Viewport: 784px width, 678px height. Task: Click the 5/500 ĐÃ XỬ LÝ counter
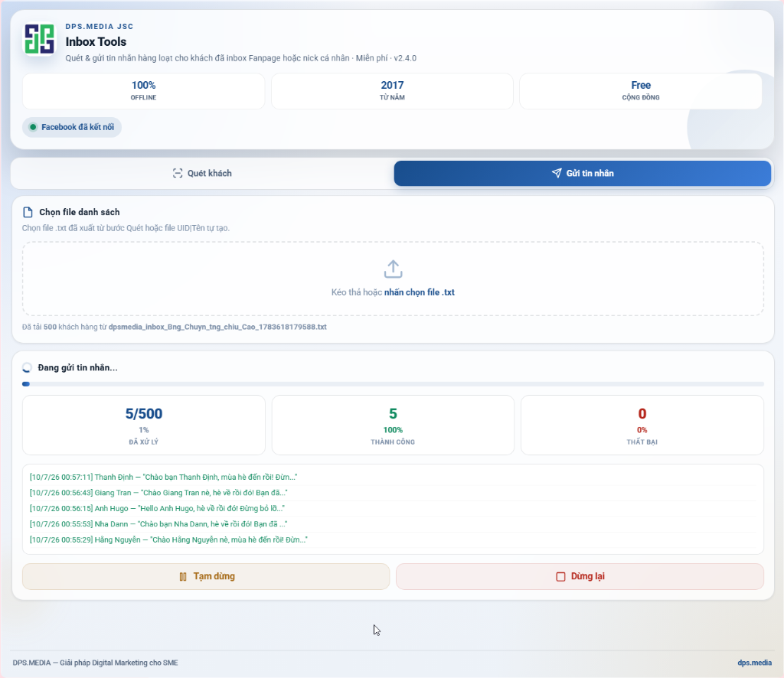coord(143,425)
